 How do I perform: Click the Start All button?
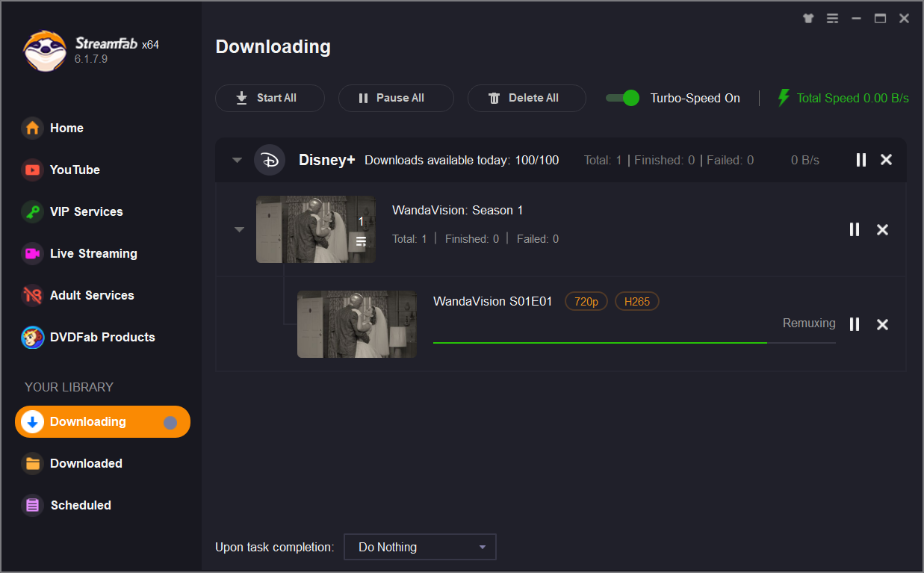(270, 98)
